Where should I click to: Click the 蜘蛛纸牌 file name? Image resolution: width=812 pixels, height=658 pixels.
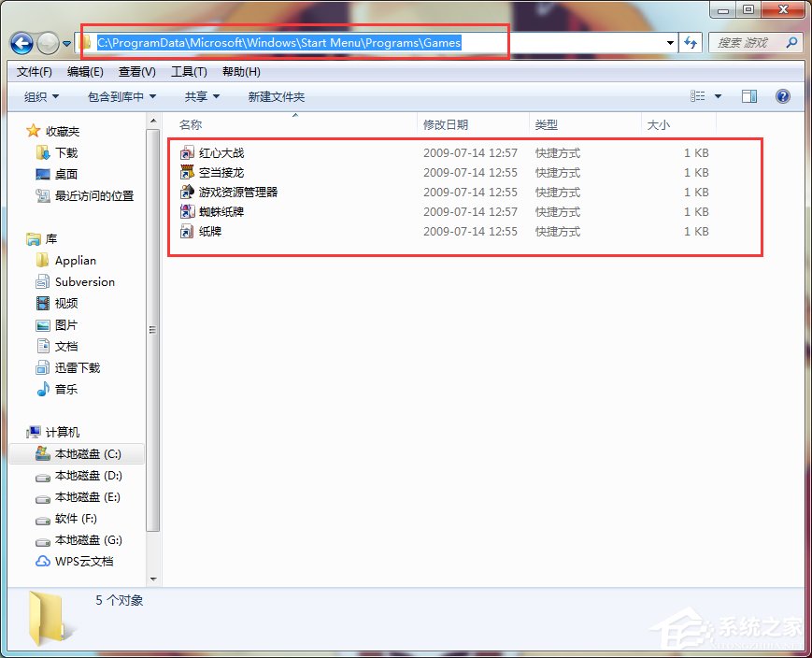coord(221,212)
